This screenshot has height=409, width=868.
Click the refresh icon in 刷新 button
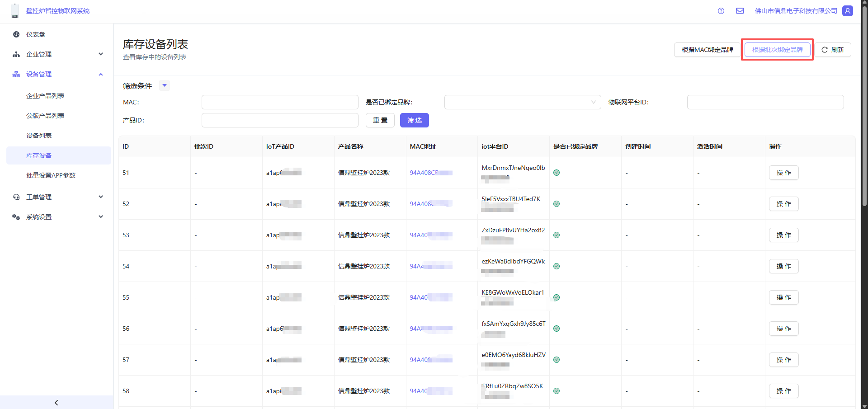825,50
